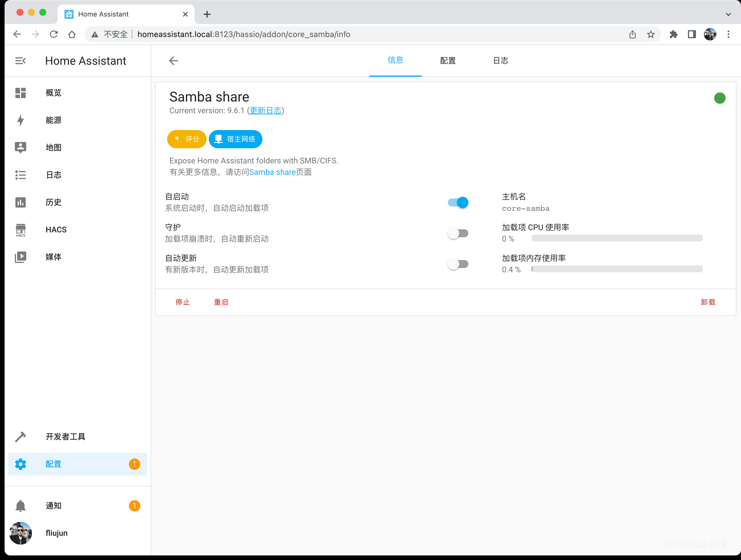Enable the 守护 watchdog switch
This screenshot has height=560, width=741.
click(x=458, y=233)
